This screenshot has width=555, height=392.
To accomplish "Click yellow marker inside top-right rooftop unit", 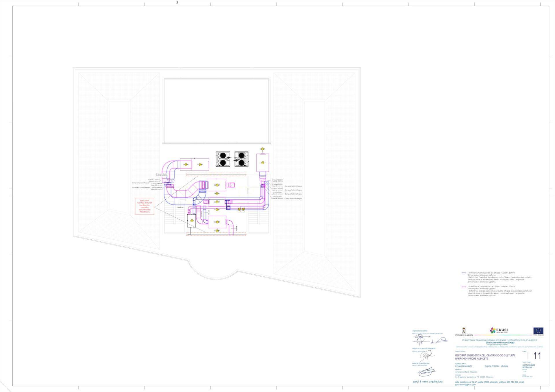I will [262, 162].
